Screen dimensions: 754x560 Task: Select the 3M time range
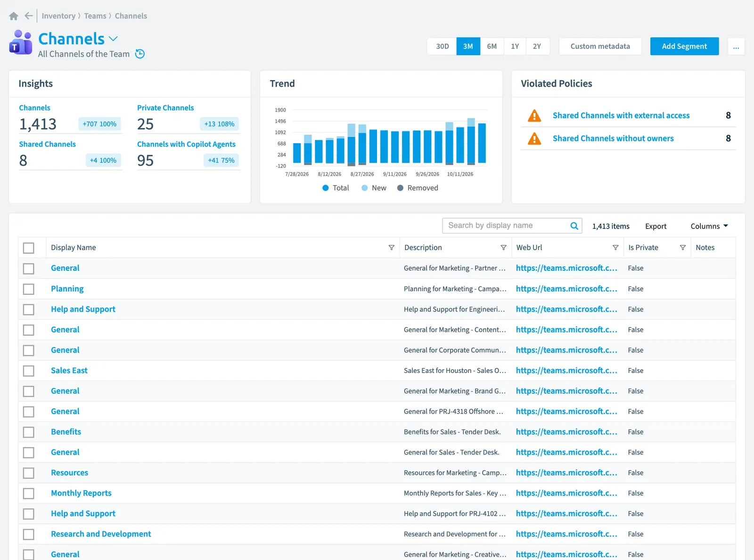coord(468,46)
